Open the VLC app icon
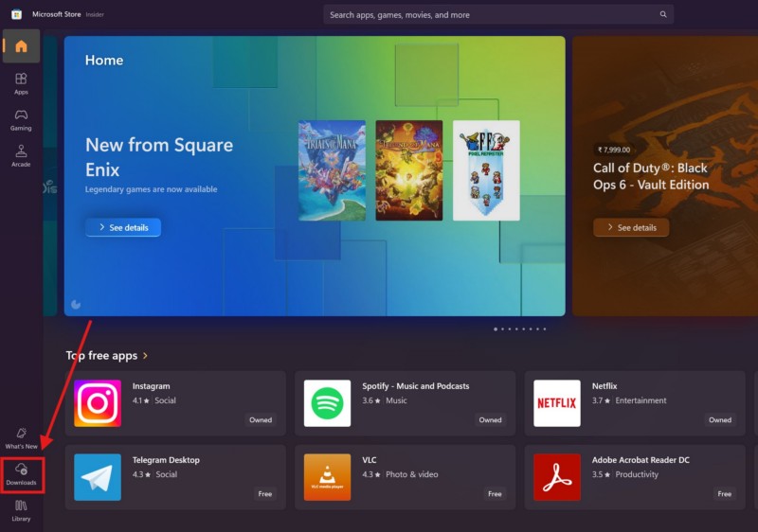Image resolution: width=758 pixels, height=532 pixels. [x=327, y=477]
